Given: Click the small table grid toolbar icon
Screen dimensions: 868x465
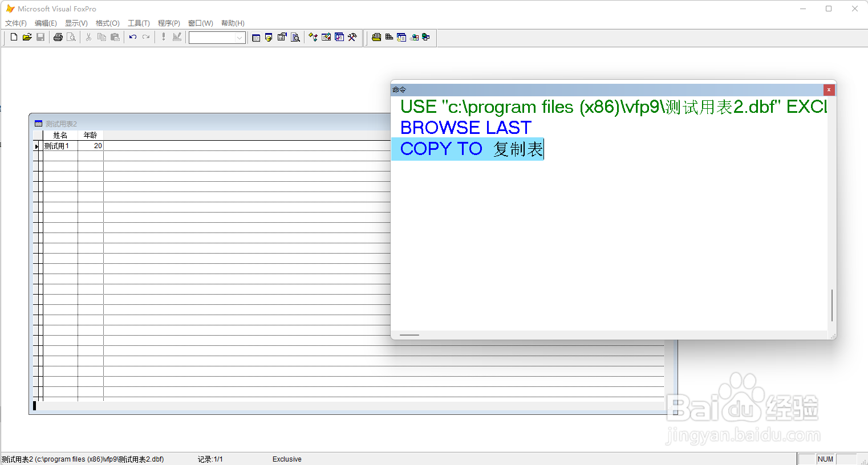Looking at the screenshot, I should [389, 38].
